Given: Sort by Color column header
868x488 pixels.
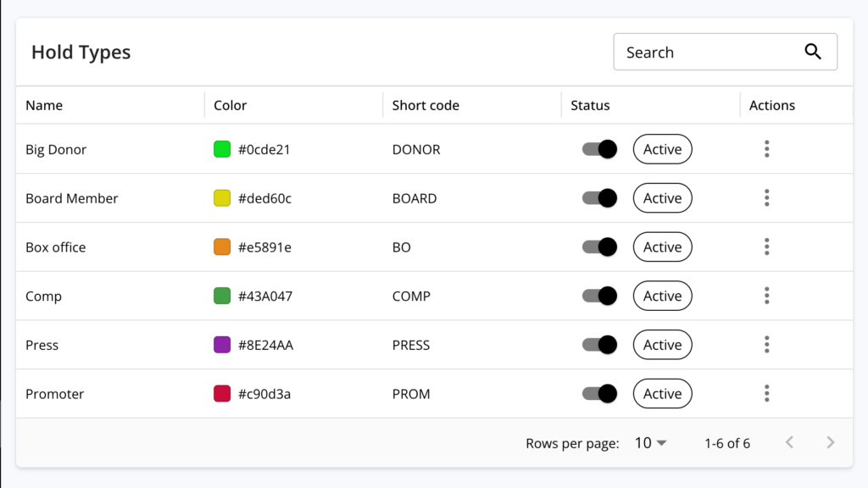Looking at the screenshot, I should click(231, 105).
